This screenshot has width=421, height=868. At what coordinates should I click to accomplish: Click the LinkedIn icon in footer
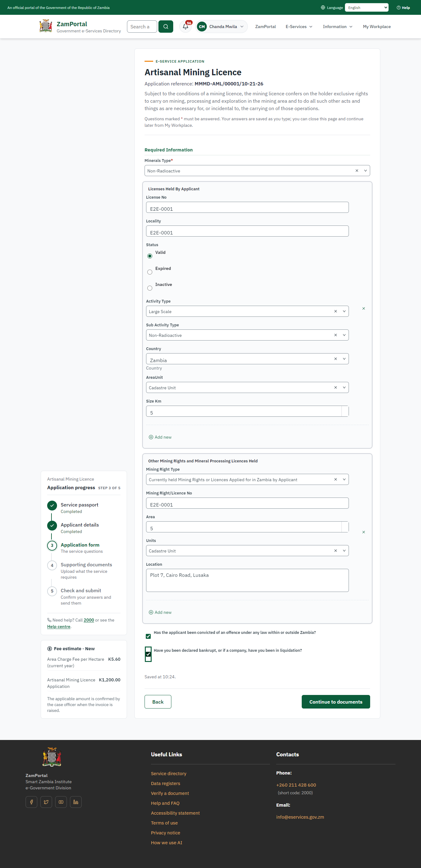[x=76, y=802]
